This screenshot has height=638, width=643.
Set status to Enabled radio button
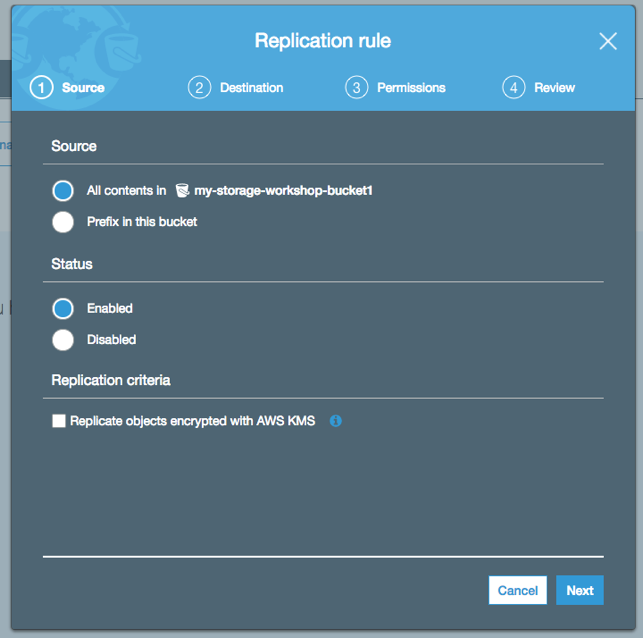click(63, 308)
